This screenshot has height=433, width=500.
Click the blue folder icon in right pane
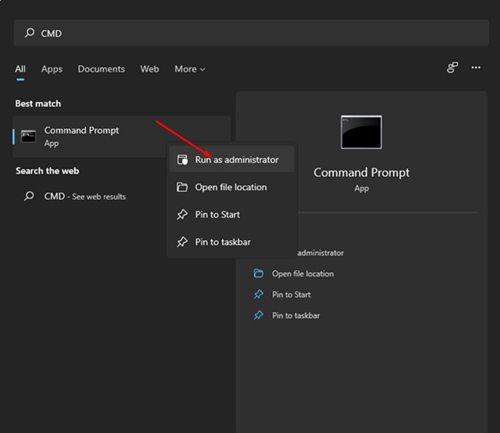pyautogui.click(x=258, y=273)
